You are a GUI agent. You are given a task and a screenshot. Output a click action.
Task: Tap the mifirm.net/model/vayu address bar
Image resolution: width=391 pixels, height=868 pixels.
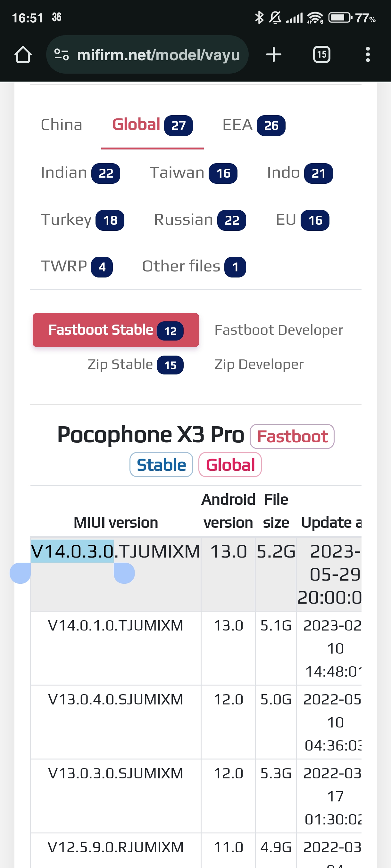158,55
